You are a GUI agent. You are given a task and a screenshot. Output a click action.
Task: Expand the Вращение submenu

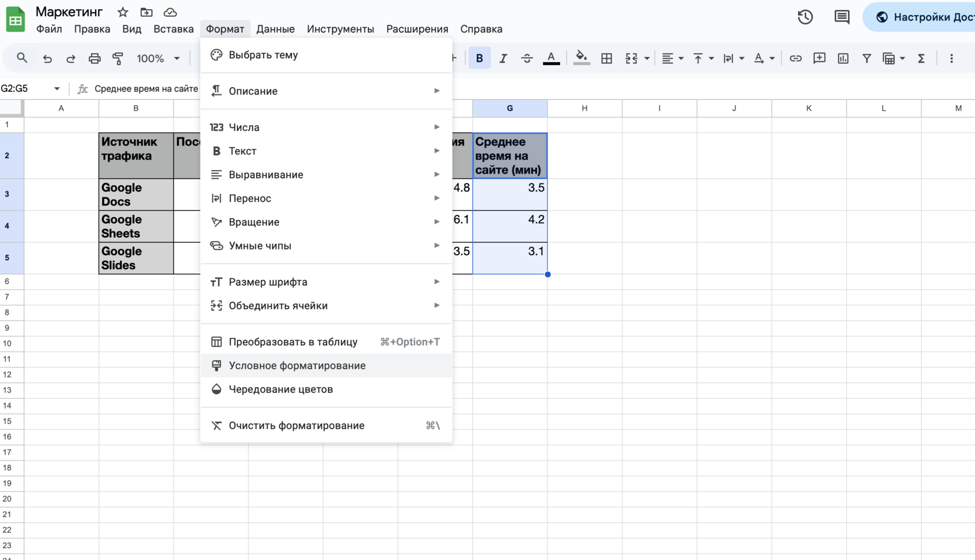326,222
